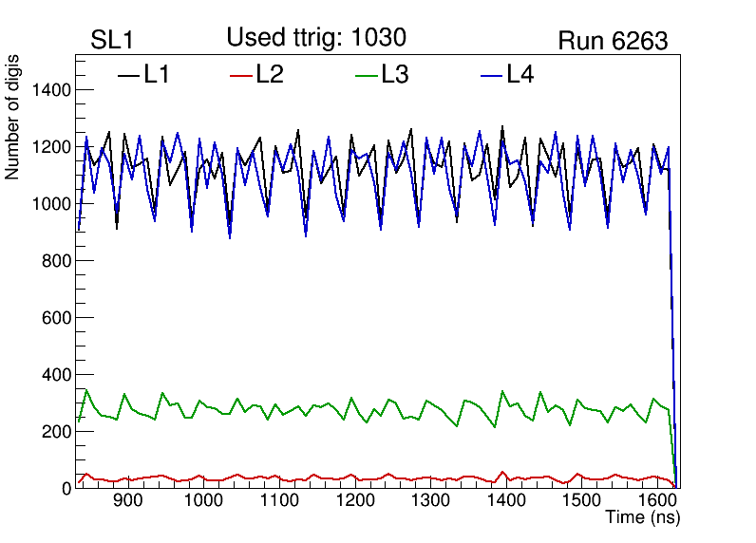Click the 'Used ttrig: 1030' title
Image resolution: width=756 pixels, height=543 pixels.
(316, 38)
